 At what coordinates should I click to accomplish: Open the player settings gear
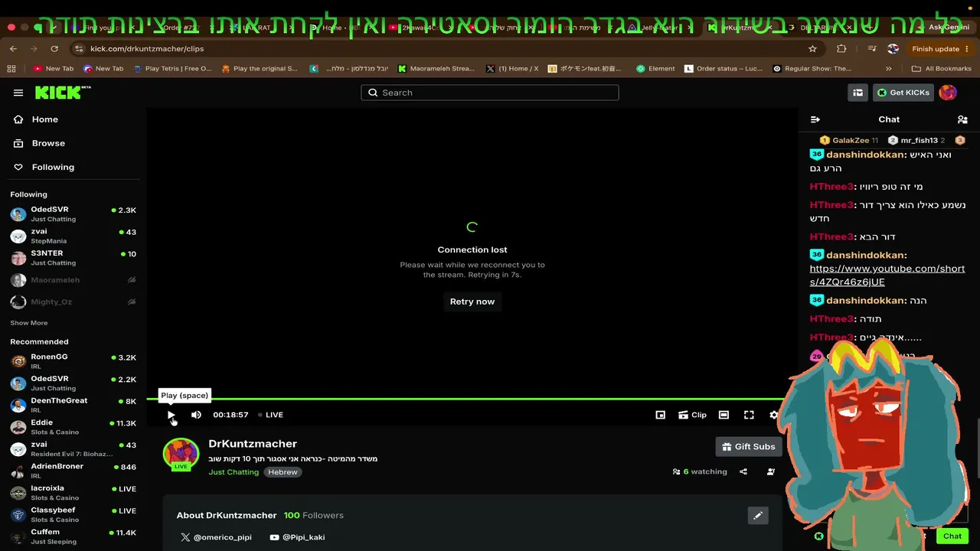tap(774, 415)
